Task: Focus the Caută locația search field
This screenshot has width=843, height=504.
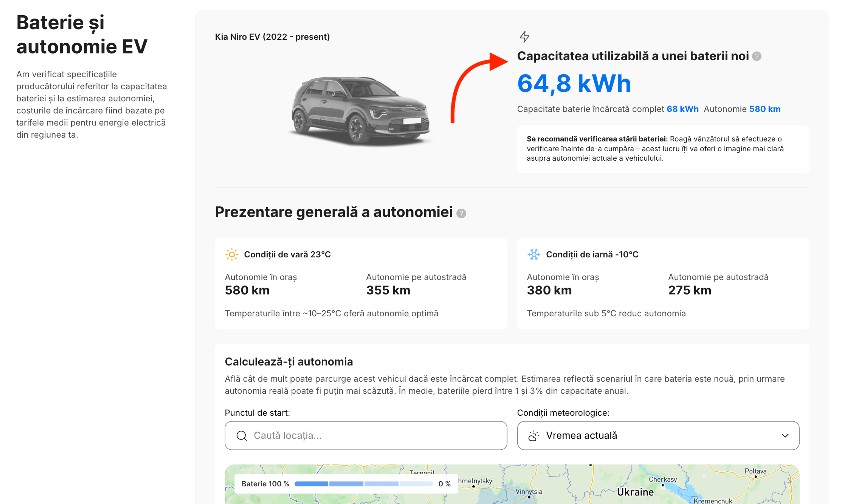Action: (x=366, y=436)
